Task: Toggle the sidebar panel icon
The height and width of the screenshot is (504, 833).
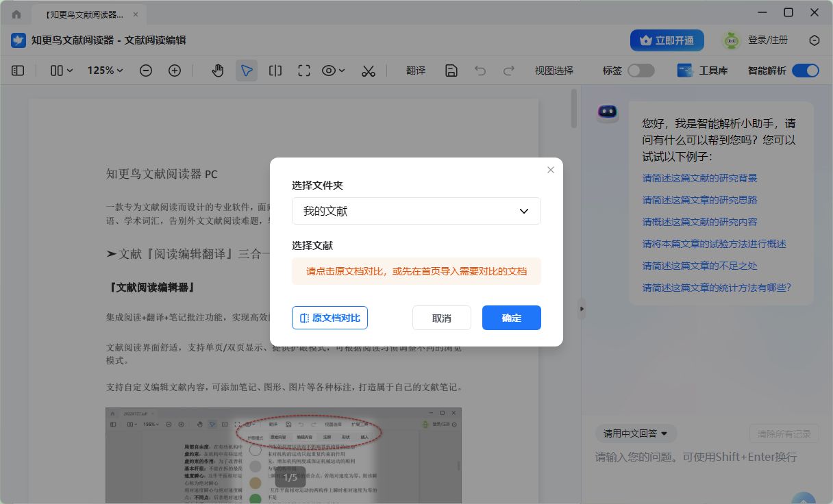Action: [18, 71]
